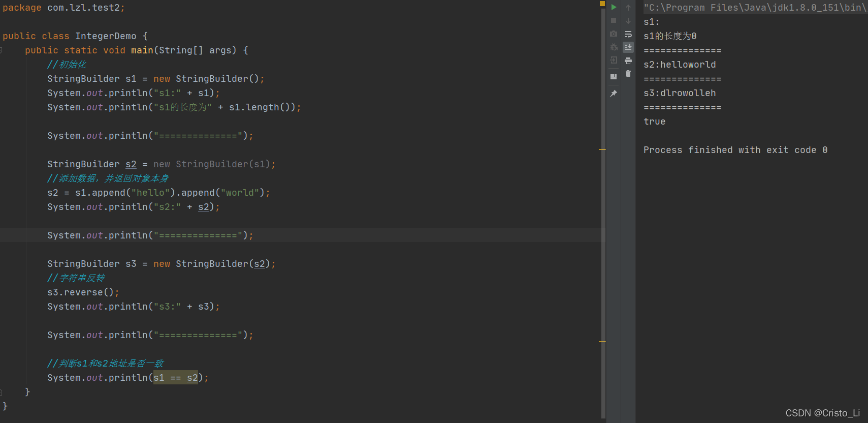Click '"world"' string literal in append

(240, 193)
